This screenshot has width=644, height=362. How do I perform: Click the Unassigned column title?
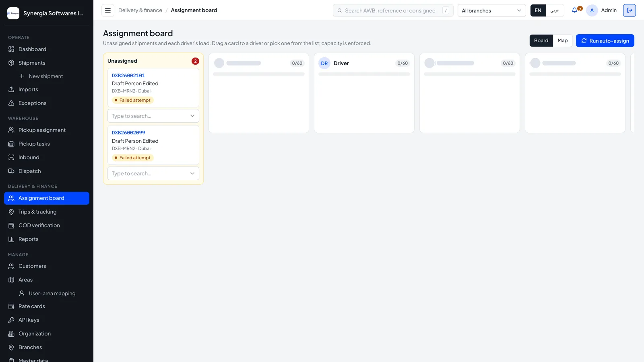(122, 61)
